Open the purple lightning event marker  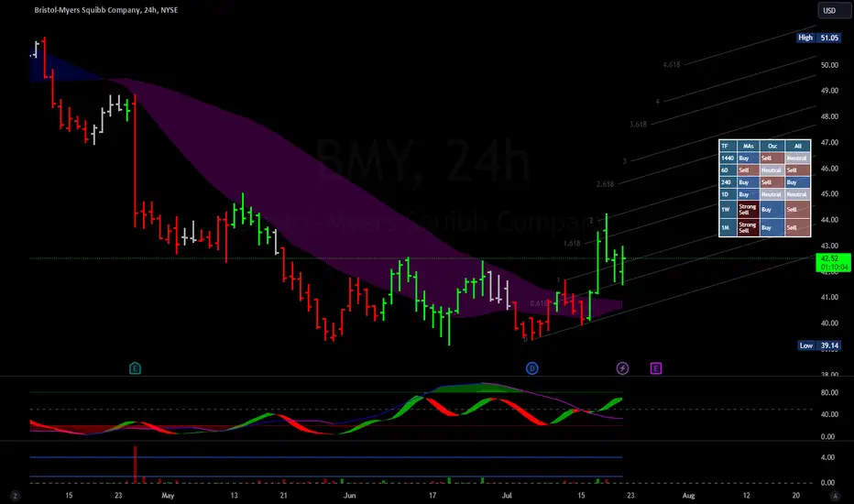[622, 368]
